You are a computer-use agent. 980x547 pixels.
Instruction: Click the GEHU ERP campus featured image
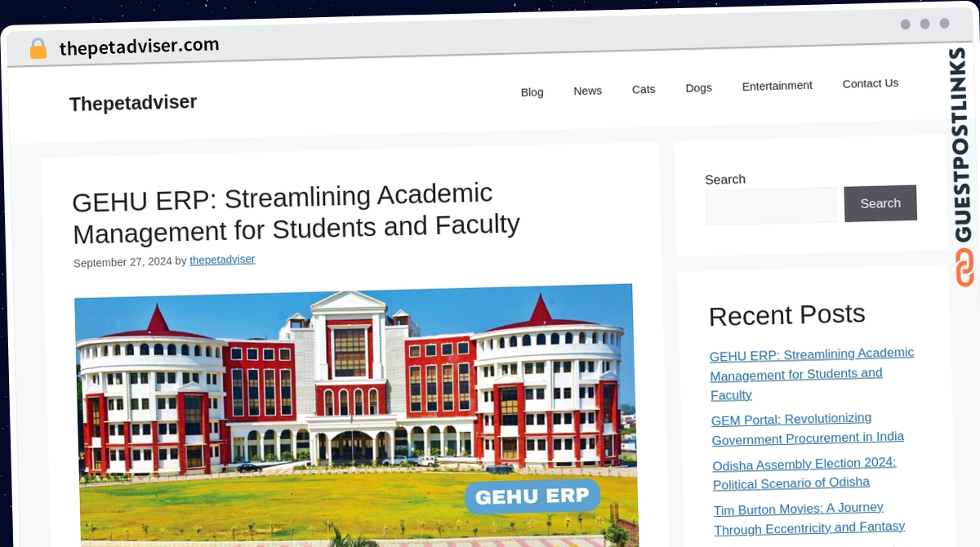356,415
